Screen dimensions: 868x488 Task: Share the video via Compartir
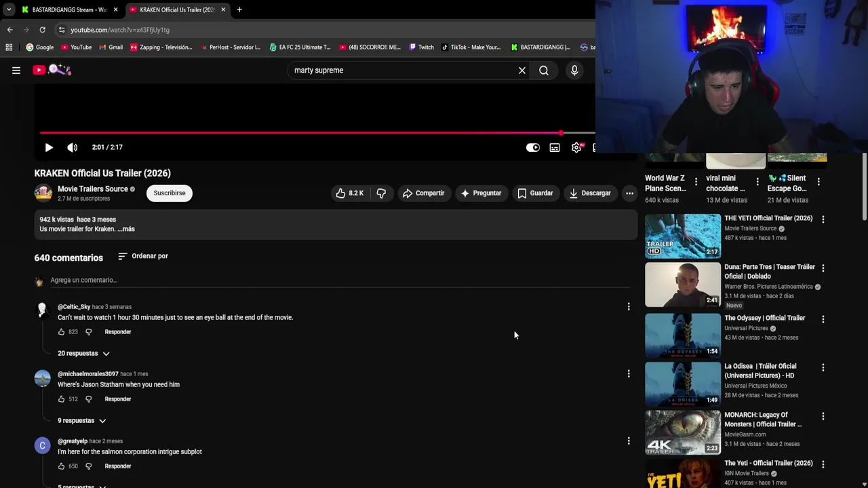tap(423, 193)
